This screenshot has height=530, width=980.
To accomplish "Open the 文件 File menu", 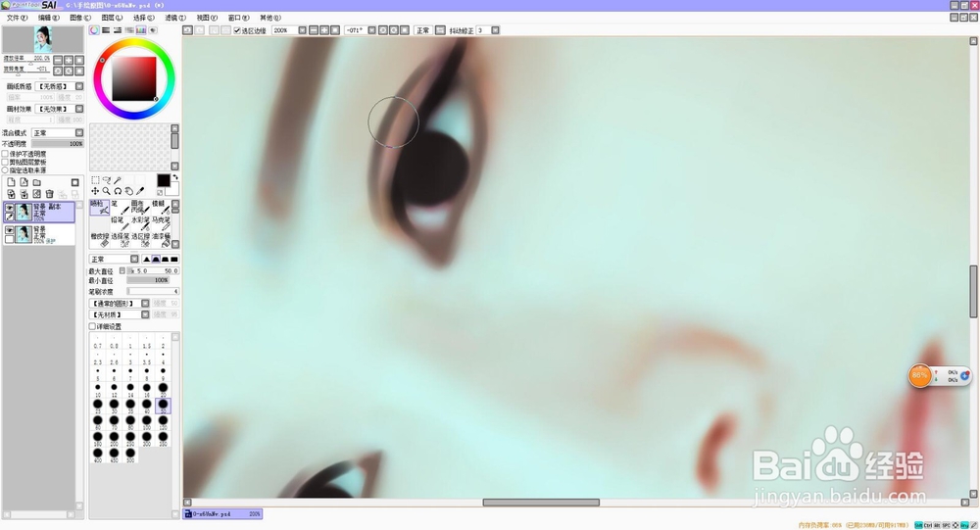I will [x=17, y=18].
